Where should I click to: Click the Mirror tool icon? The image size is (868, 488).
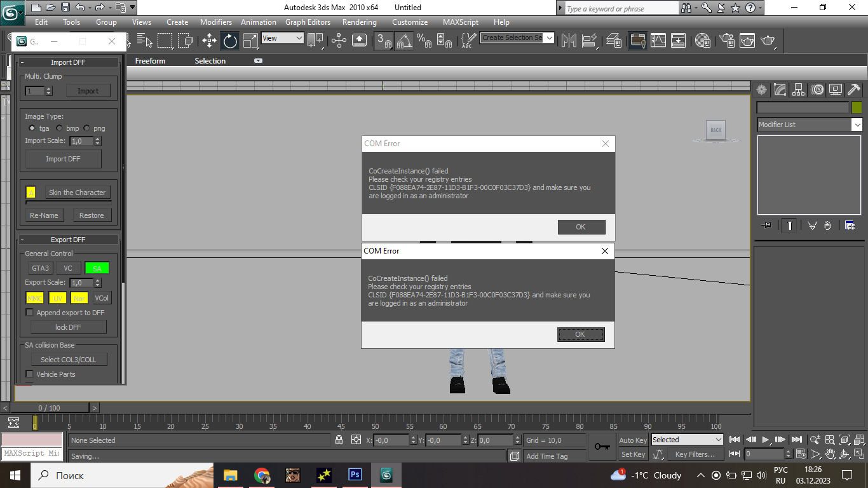point(569,41)
